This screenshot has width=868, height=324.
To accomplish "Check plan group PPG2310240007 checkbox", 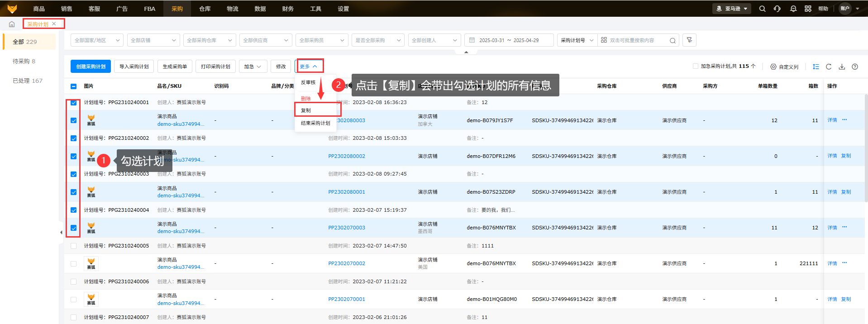I will [x=74, y=317].
